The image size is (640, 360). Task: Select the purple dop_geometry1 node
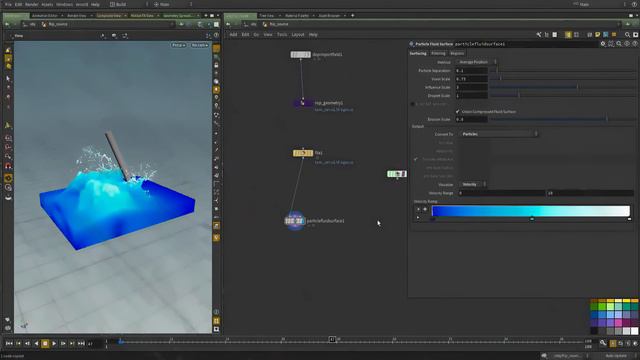tap(303, 103)
